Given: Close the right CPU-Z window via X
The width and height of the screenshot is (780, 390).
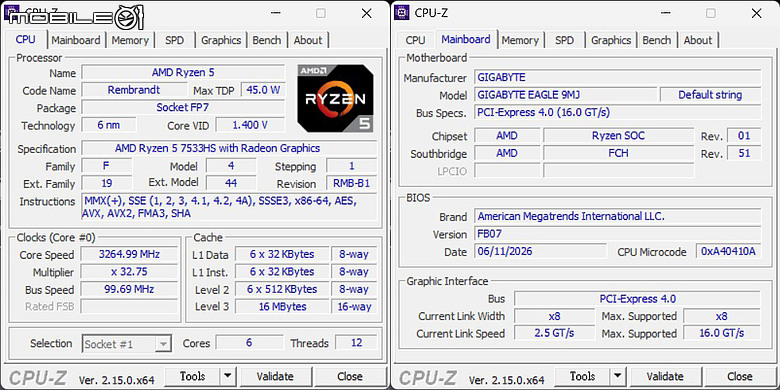Looking at the screenshot, I should [756, 13].
